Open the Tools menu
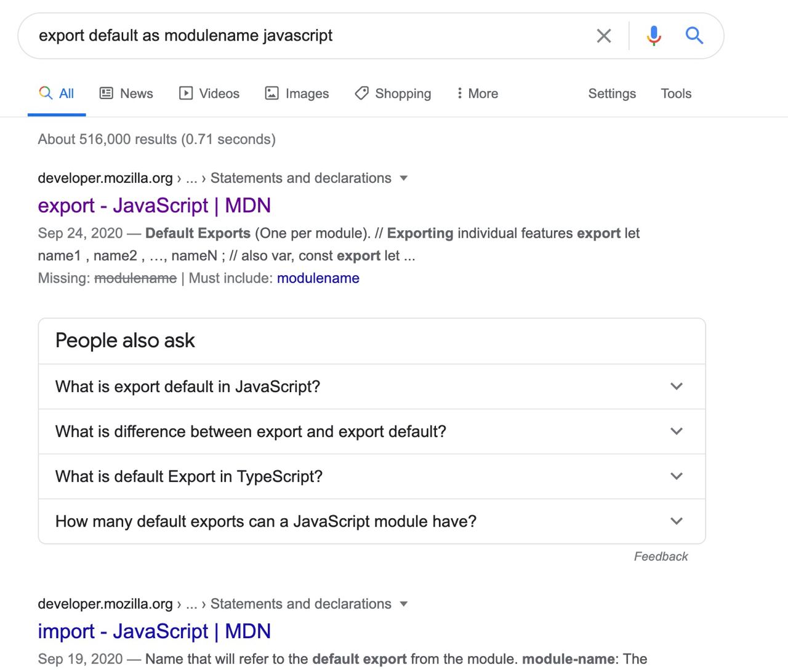The image size is (788, 672). [676, 94]
